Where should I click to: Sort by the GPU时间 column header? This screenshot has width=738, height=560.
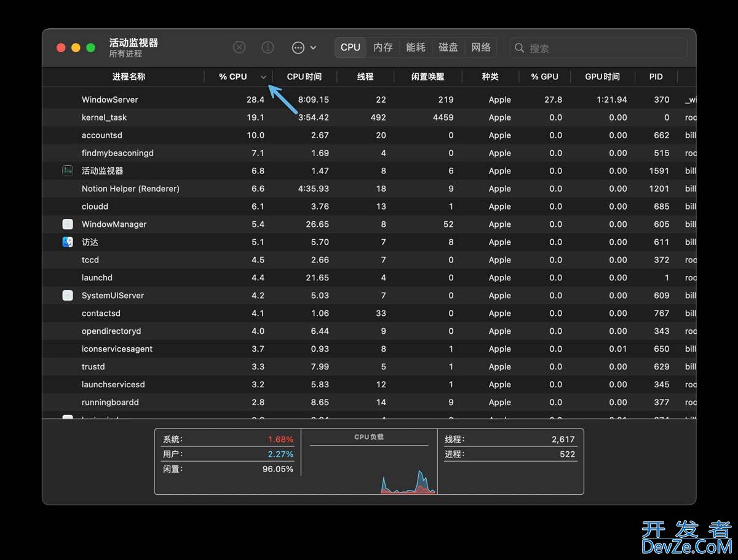pos(602,77)
